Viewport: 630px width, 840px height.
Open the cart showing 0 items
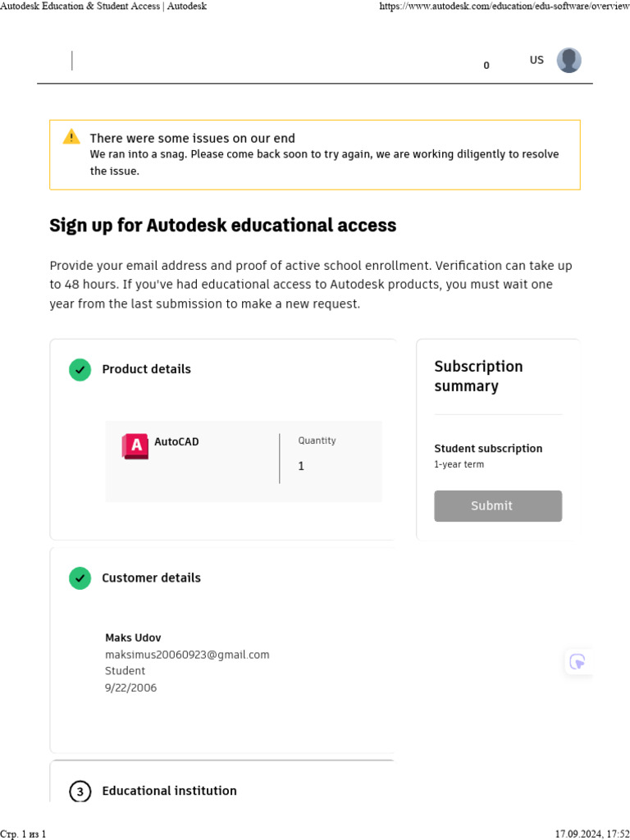[486, 66]
